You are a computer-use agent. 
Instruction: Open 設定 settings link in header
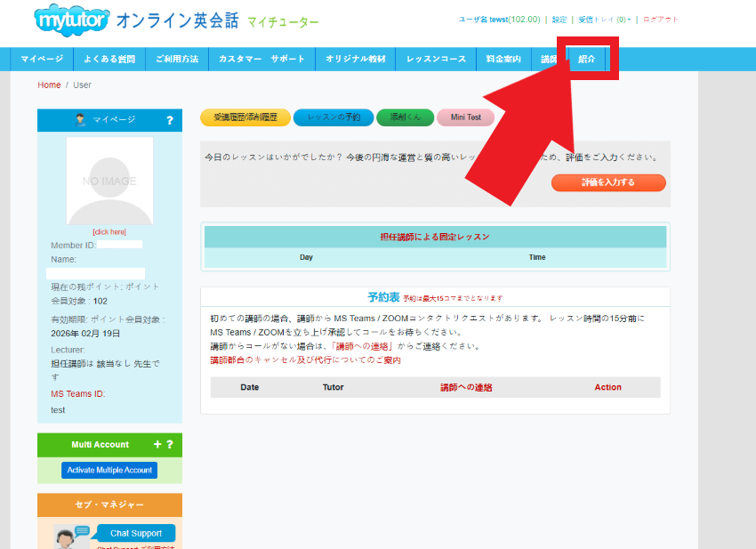(x=559, y=20)
